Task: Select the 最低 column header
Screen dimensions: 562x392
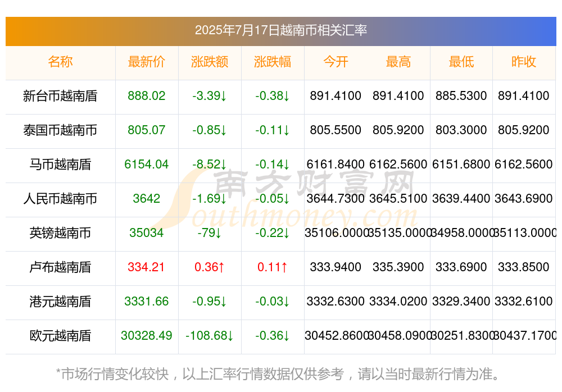Action: 461,62
